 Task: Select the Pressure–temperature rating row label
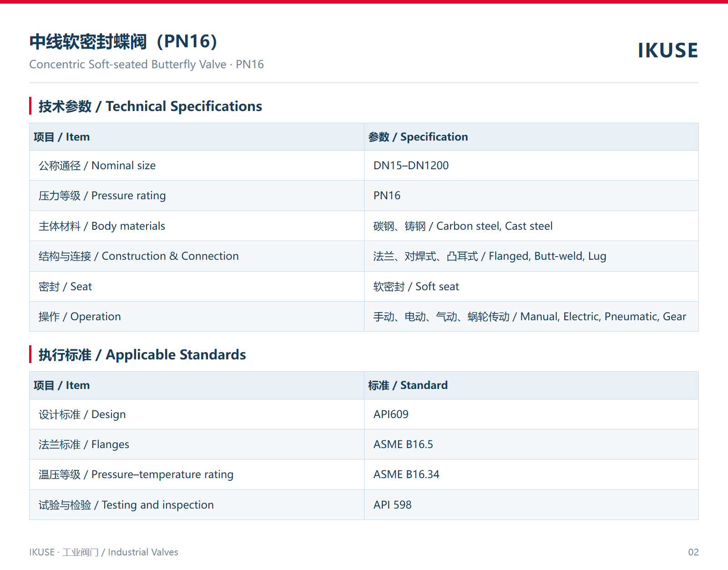coord(136,474)
